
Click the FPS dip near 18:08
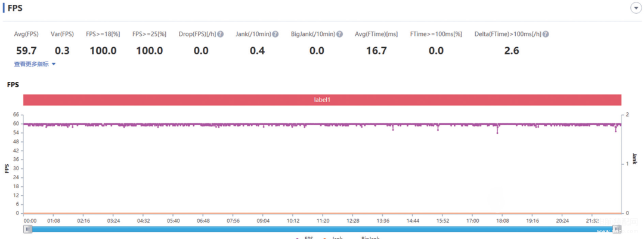497,133
